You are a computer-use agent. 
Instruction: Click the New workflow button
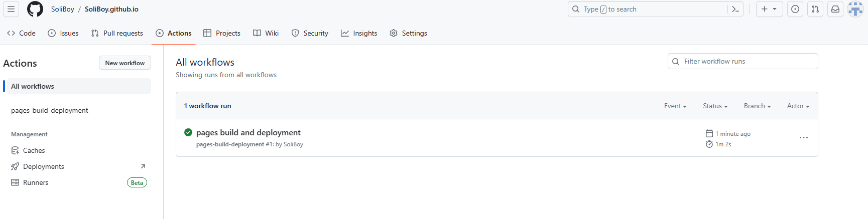tap(125, 63)
